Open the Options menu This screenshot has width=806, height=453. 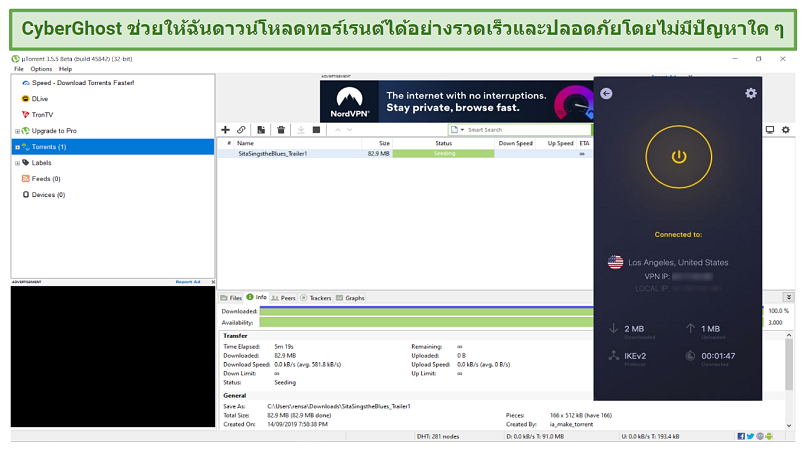coord(41,69)
